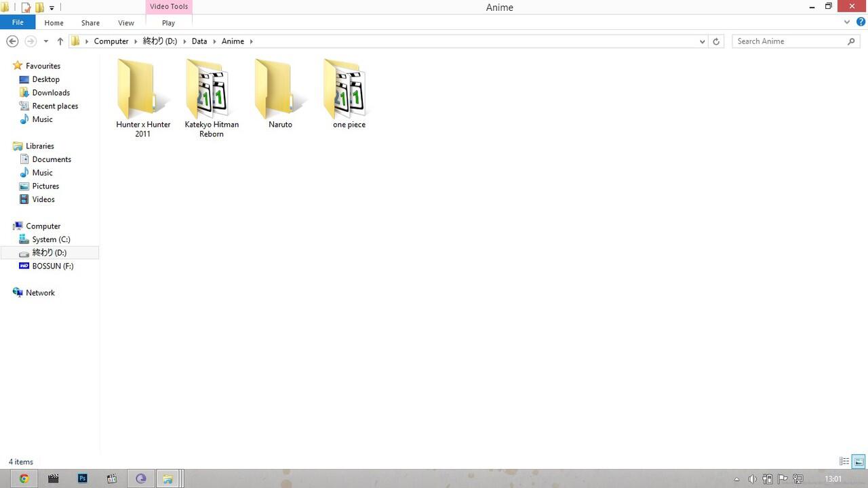Open Media Player Classic on the taskbar
The height and width of the screenshot is (488, 868).
pos(112,479)
